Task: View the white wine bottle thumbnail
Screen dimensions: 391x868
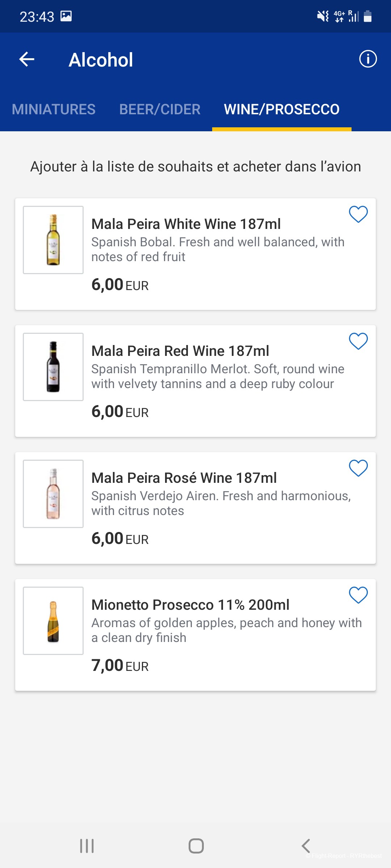Action: (53, 240)
